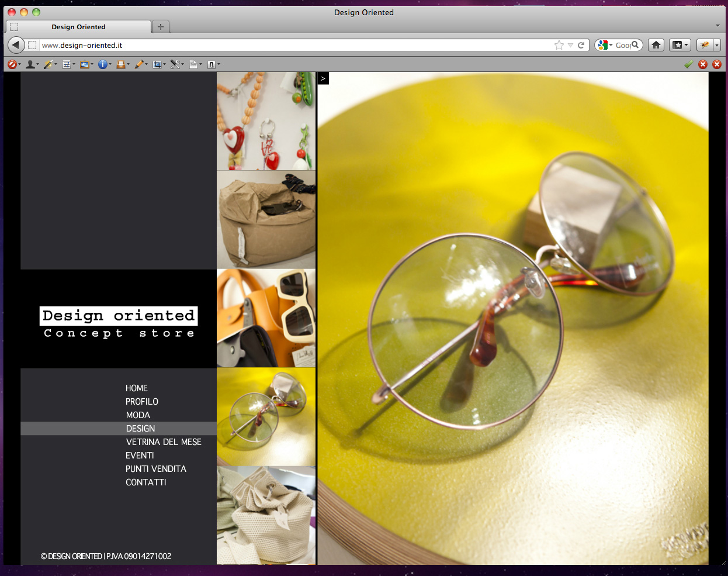Open the browser Home page button
728x576 pixels.
click(656, 45)
